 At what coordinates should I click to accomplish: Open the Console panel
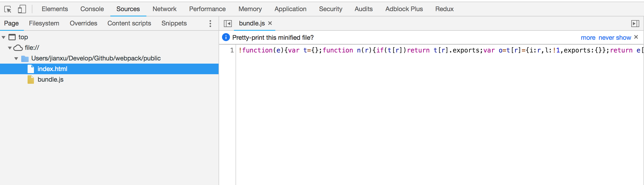92,9
